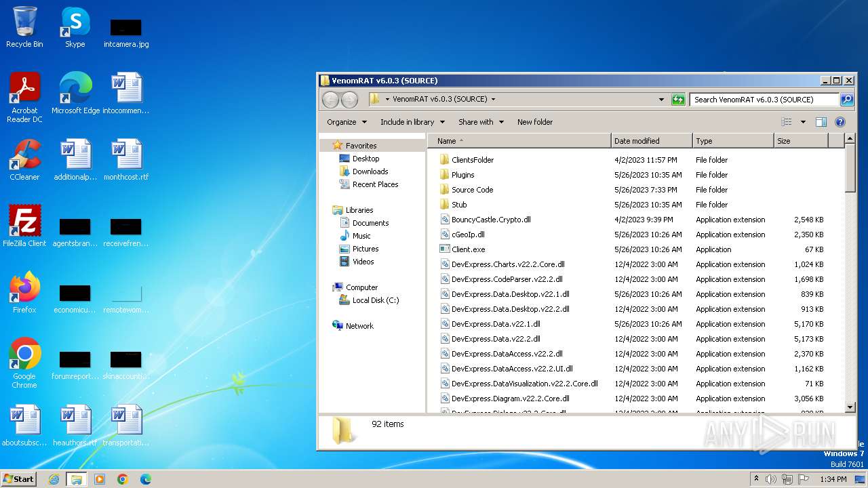Select heauthors.rtf document on desktop
Image resolution: width=868 pixels, height=488 pixels.
[x=75, y=425]
